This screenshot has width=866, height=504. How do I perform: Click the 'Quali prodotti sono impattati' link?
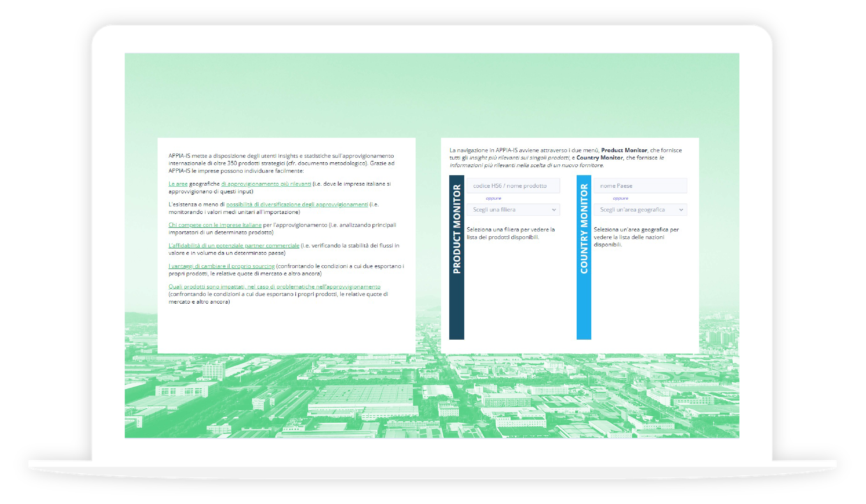(274, 287)
